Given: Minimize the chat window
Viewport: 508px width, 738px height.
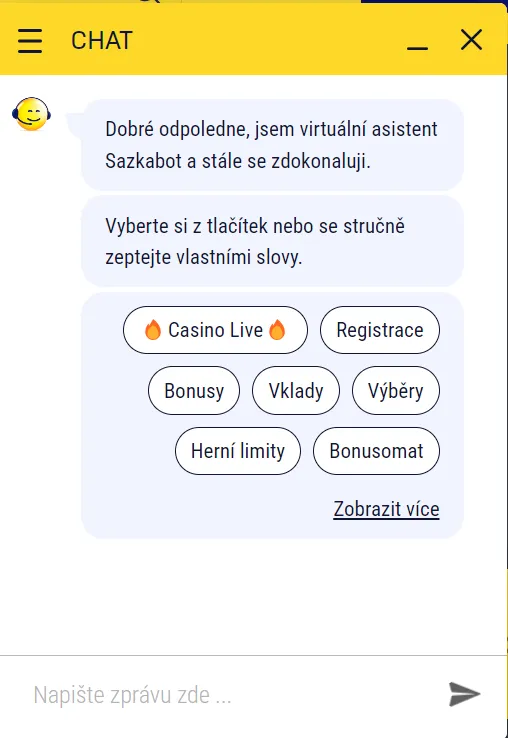Looking at the screenshot, I should point(417,48).
